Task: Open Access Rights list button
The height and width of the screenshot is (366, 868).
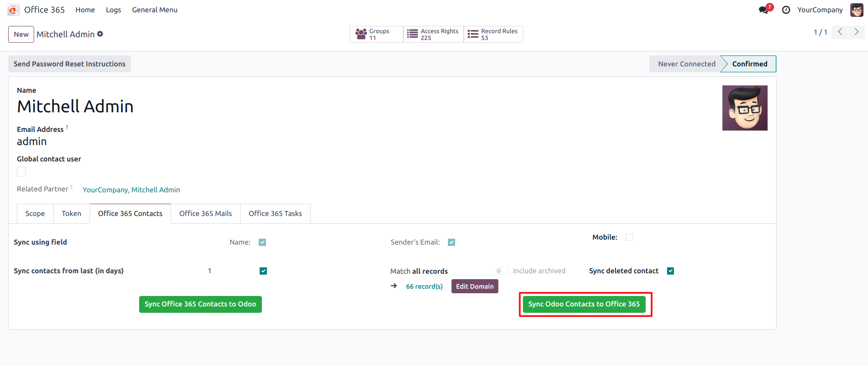Action: pos(433,35)
